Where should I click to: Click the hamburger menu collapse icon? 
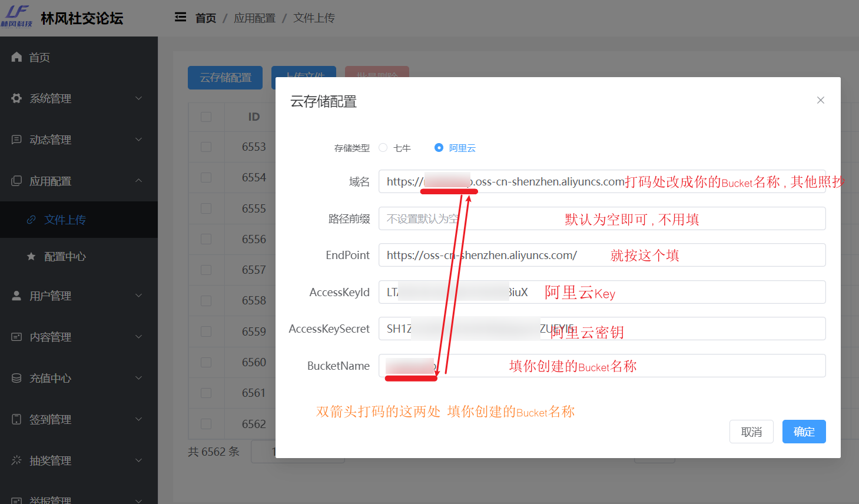point(180,18)
